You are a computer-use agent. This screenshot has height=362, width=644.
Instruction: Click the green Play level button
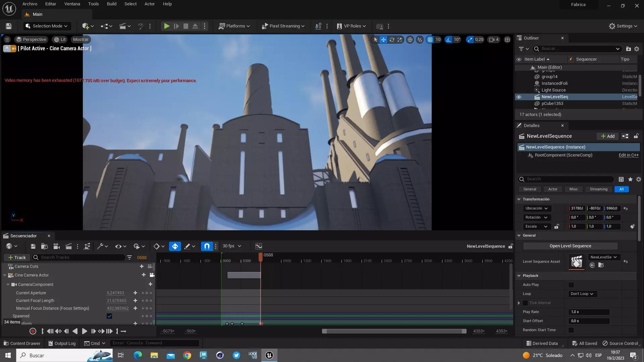coord(166,26)
